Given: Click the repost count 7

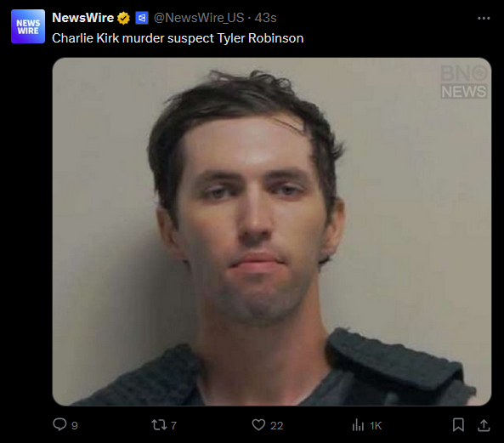Looking at the screenshot, I should click(173, 426).
